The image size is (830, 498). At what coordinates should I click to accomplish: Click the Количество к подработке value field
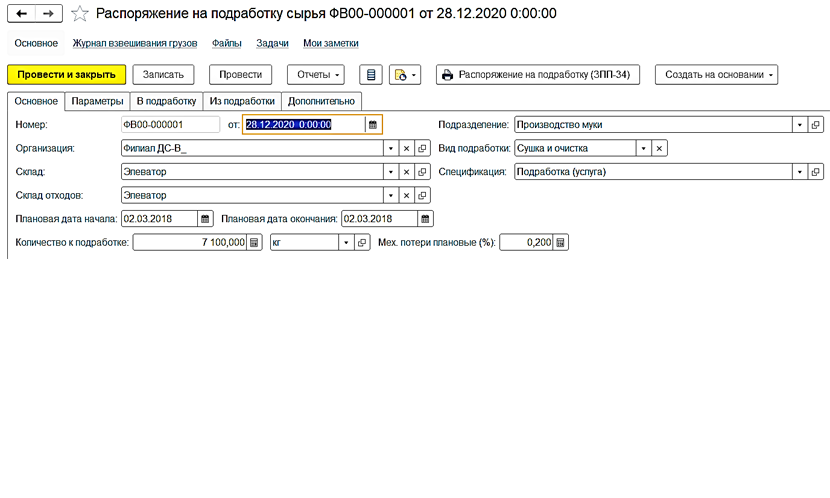pyautogui.click(x=190, y=242)
